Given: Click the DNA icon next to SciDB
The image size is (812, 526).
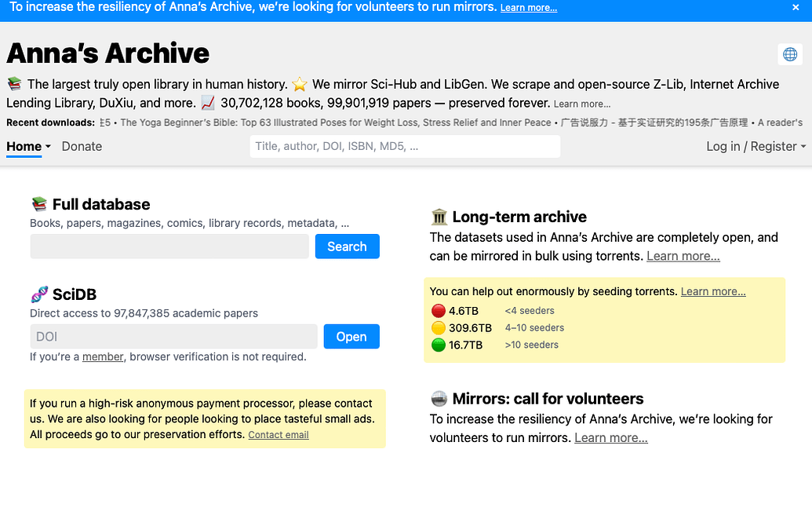Looking at the screenshot, I should tap(39, 295).
